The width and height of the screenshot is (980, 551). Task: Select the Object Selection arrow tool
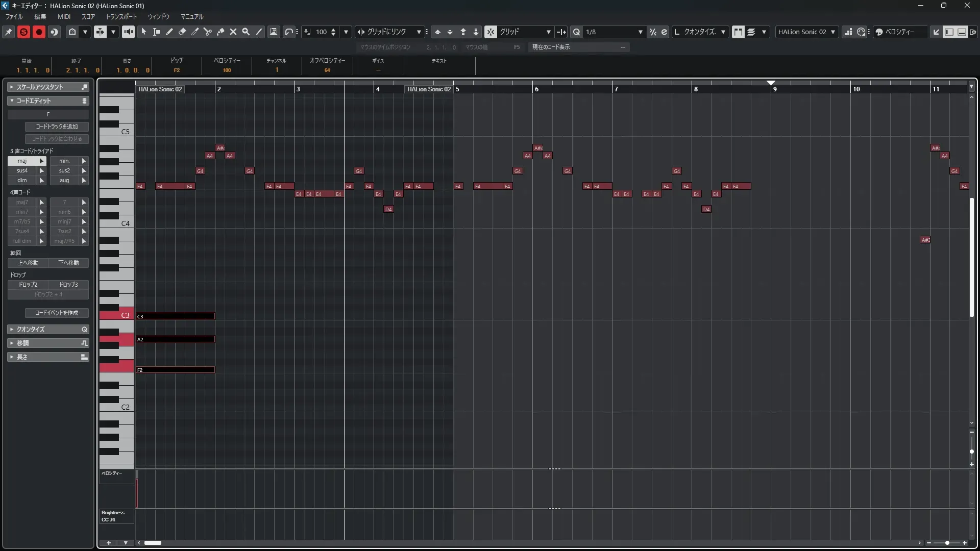click(144, 32)
